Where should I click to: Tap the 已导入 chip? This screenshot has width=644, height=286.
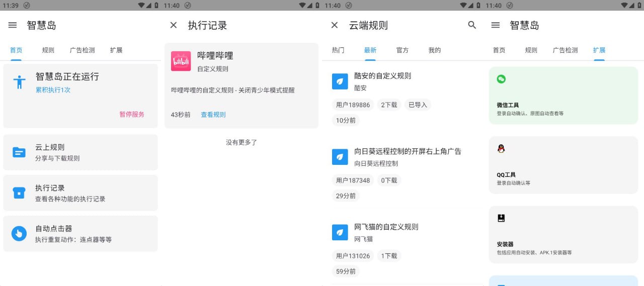(418, 105)
